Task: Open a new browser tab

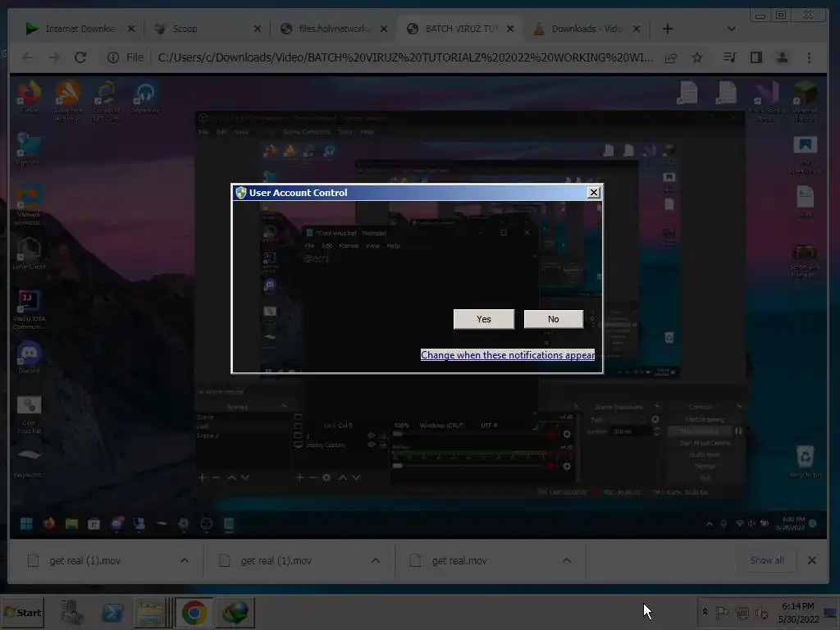Action: [668, 29]
